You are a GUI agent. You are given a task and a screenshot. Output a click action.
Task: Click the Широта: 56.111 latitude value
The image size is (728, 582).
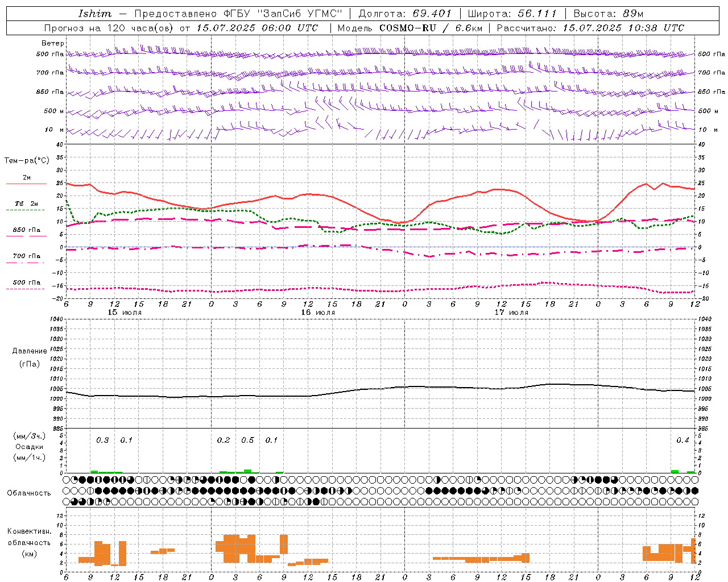point(512,13)
